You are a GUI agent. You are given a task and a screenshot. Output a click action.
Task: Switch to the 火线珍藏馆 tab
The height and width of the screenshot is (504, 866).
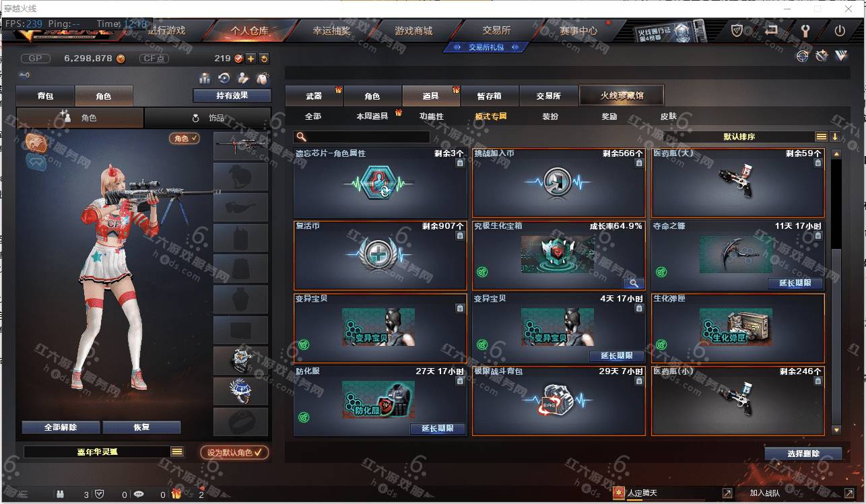[x=622, y=96]
